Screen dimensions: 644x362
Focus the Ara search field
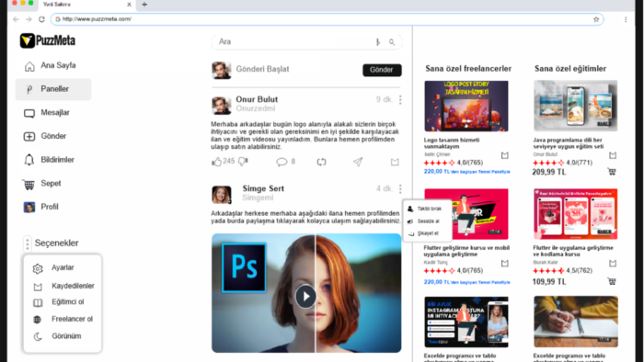click(x=306, y=42)
